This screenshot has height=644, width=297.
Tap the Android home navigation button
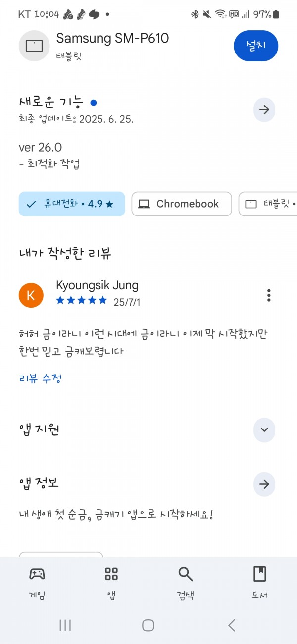(148, 625)
